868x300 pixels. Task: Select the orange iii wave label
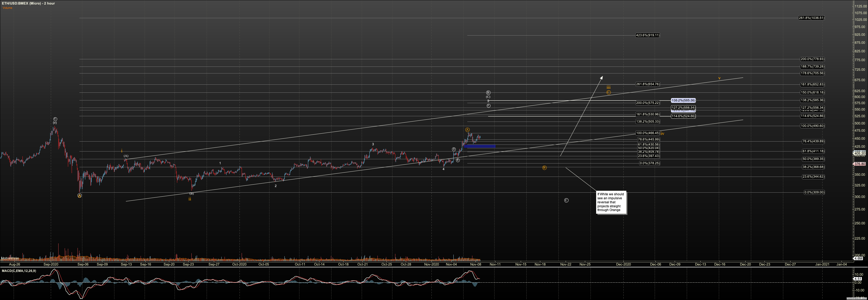tap(608, 87)
